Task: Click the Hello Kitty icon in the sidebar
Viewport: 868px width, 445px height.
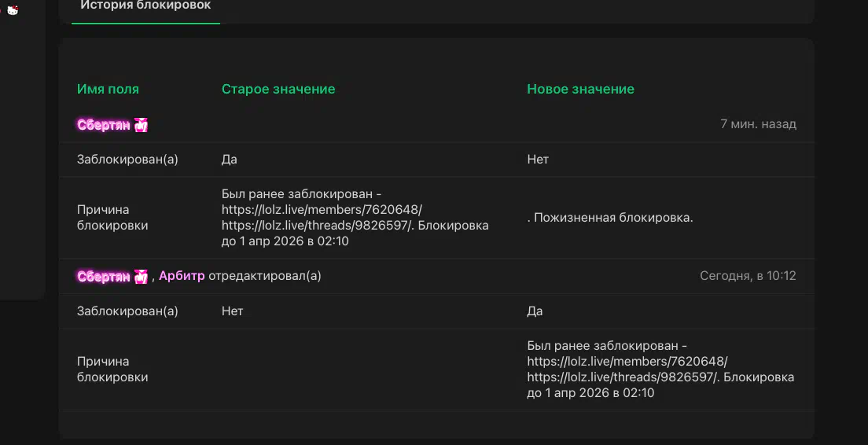Action: pyautogui.click(x=13, y=10)
